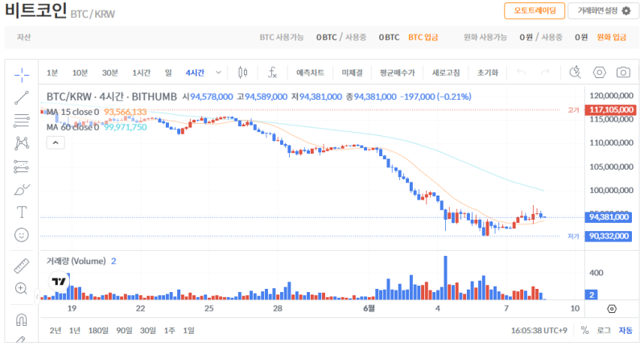Viewport: 644px width, 346px height.
Task: Toggle 자동 auto scale
Action: click(626, 331)
